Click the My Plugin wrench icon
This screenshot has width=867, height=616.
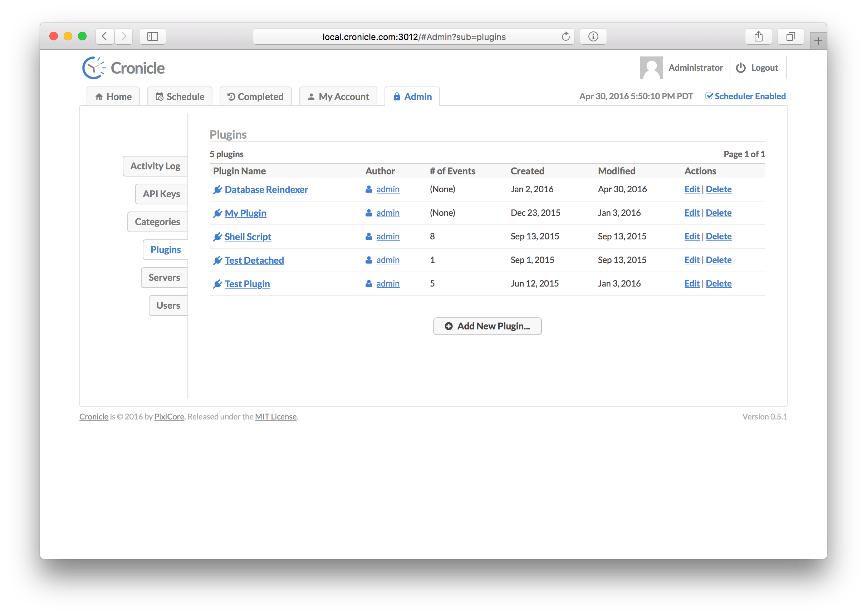point(217,213)
